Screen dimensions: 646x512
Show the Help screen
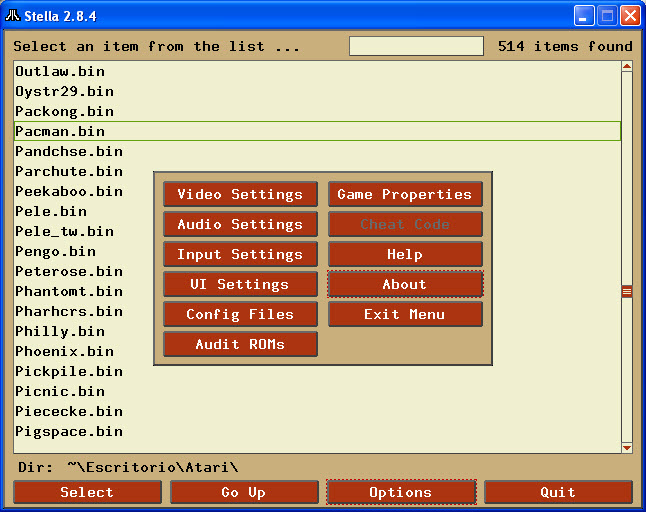[x=405, y=254]
